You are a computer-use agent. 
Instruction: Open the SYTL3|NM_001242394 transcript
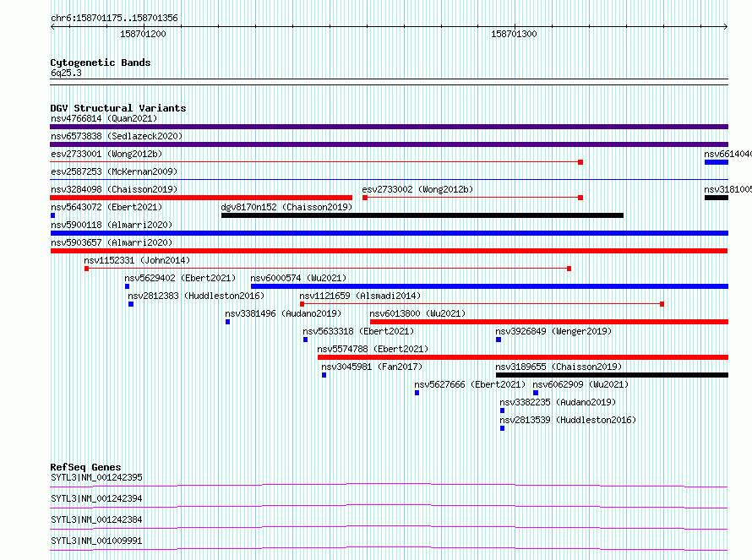pos(389,506)
